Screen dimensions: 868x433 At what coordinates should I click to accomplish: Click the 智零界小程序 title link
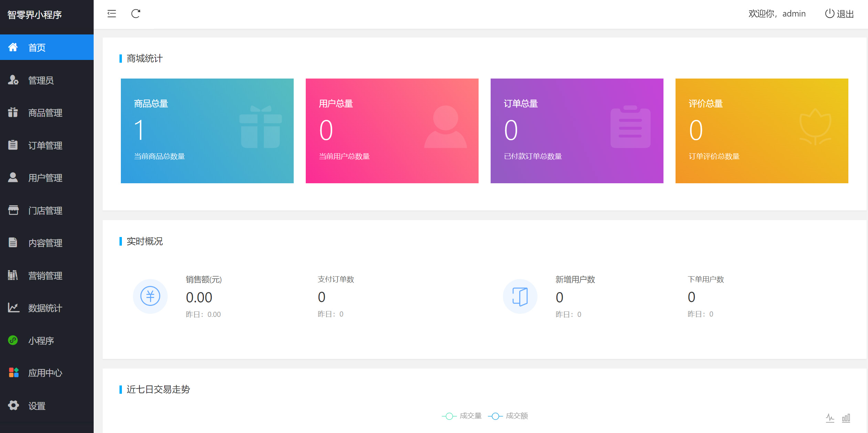point(34,15)
